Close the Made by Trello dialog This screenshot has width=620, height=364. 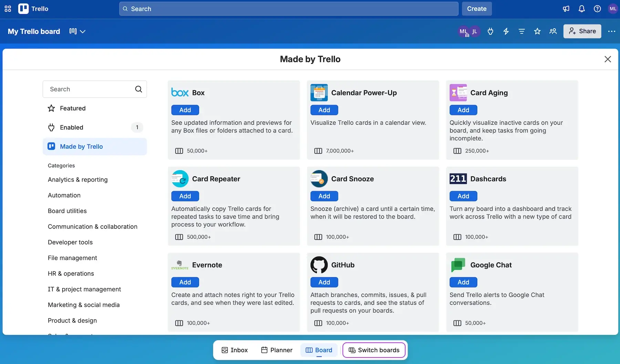pos(608,59)
